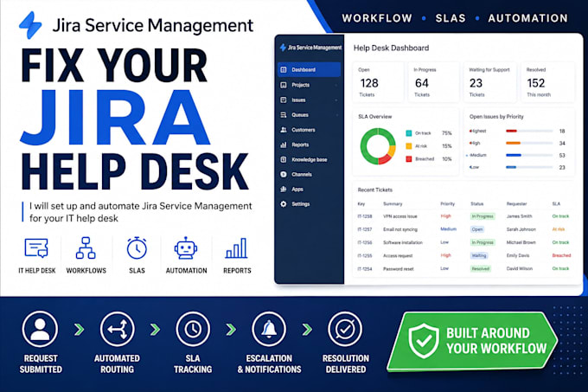Expand the Projects chevron in sidebar
The height and width of the screenshot is (392, 588).
click(336, 85)
